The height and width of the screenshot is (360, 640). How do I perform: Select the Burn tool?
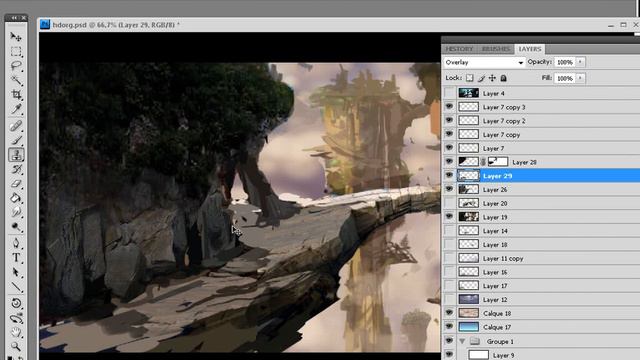[x=16, y=227]
